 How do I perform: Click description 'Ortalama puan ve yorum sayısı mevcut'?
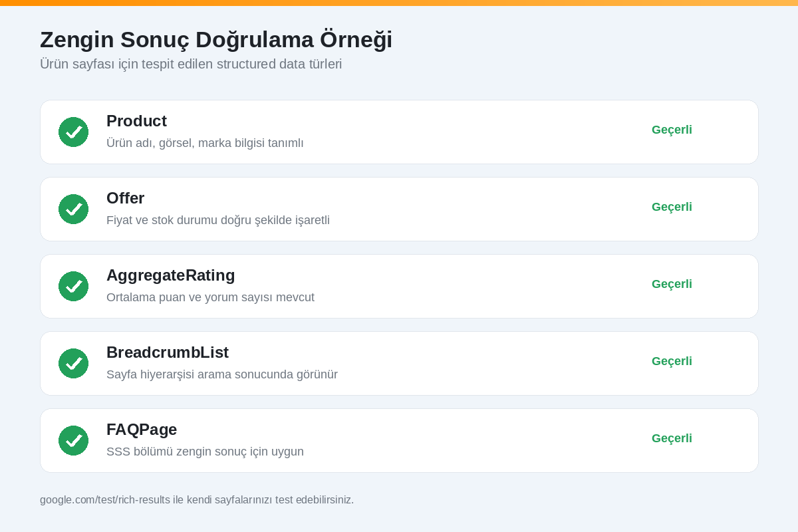point(210,297)
